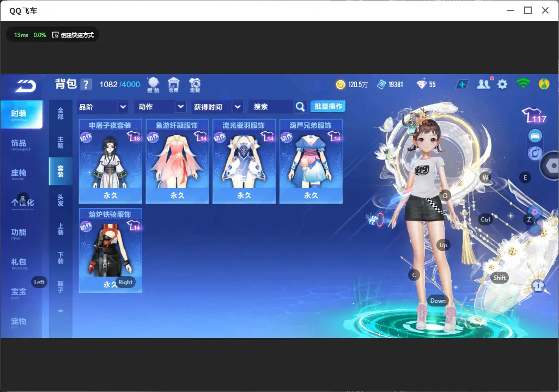Image resolution: width=559 pixels, height=392 pixels.
Task: Click 动作 badge on 鱼游纤凝服饰
Action: point(153,137)
